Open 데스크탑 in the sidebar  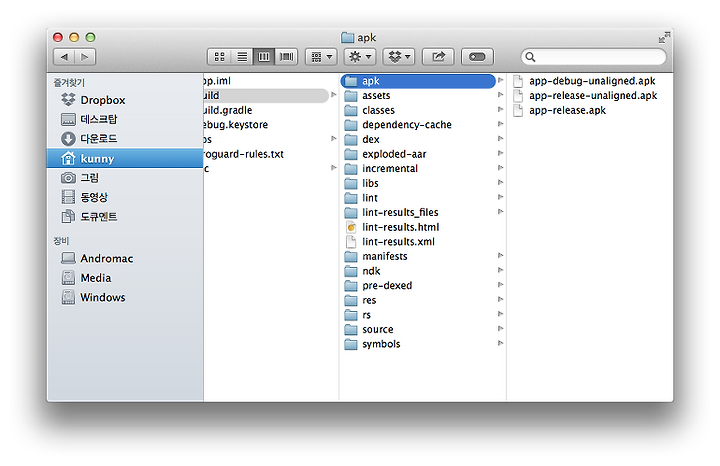(125, 119)
